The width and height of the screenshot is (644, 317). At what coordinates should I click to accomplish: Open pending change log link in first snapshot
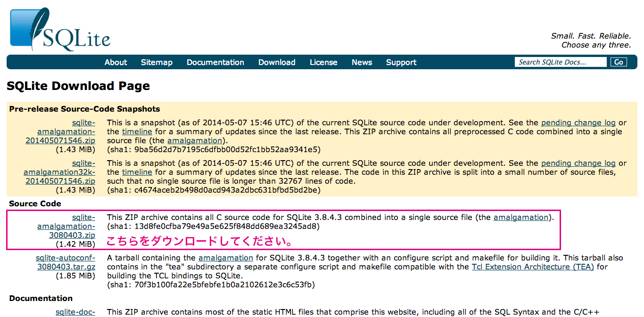[578, 122]
